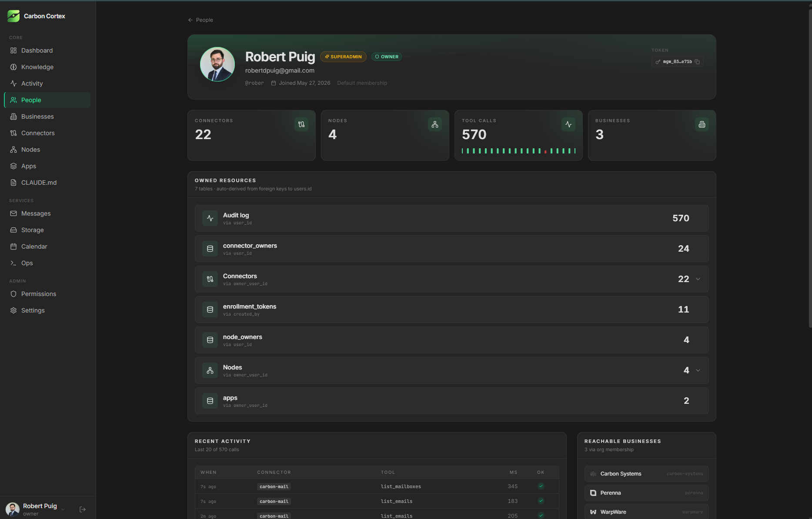Click the Messages envelope icon
This screenshot has height=519, width=812.
click(x=13, y=213)
